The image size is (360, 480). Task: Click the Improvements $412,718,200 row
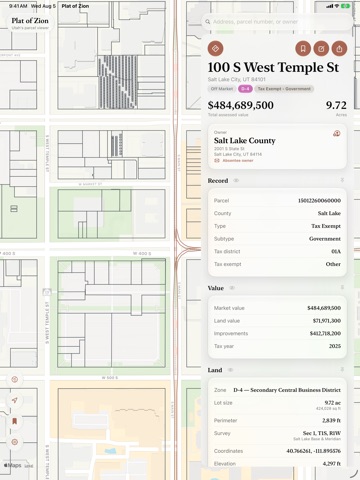277,333
